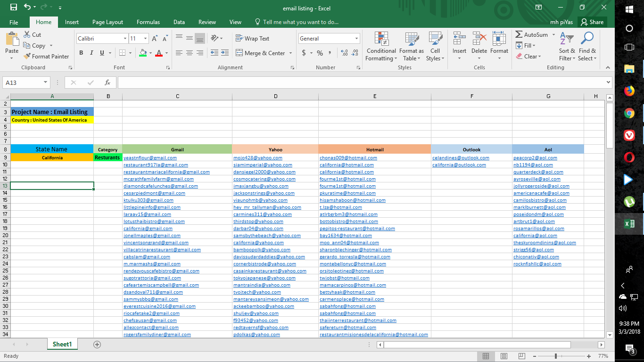The image size is (644, 362).
Task: Open the california@outlook.com email link
Action: pos(458,165)
